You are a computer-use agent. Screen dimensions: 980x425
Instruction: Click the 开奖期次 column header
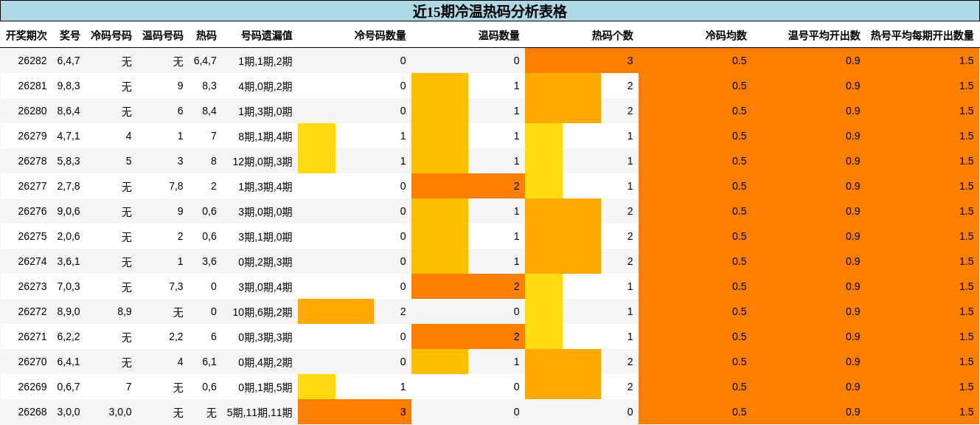[x=27, y=35]
